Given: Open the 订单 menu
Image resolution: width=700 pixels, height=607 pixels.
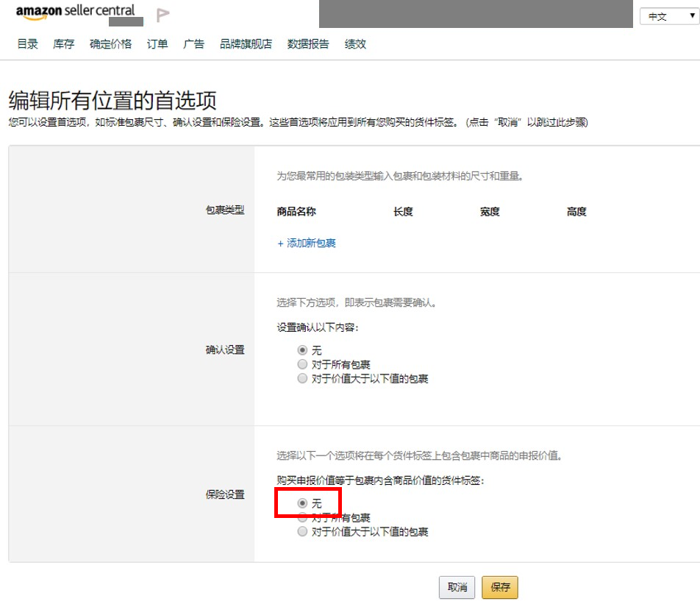Looking at the screenshot, I should tap(157, 44).
